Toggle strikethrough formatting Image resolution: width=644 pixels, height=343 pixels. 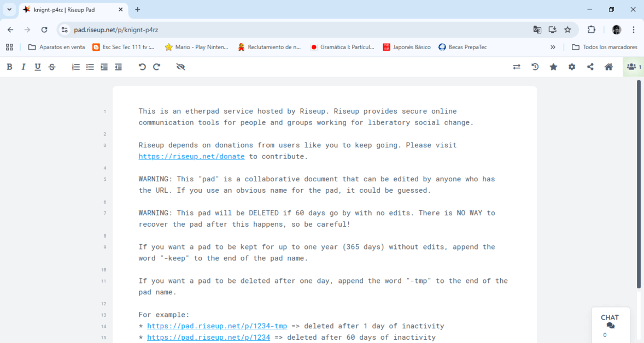pyautogui.click(x=52, y=67)
